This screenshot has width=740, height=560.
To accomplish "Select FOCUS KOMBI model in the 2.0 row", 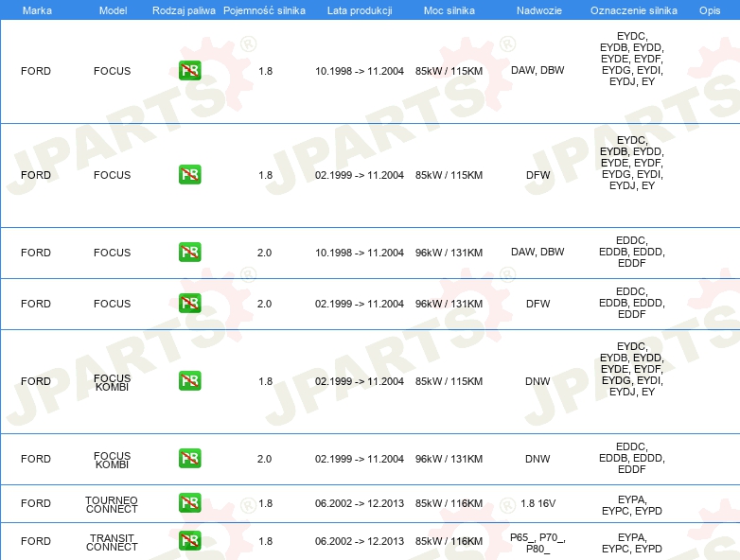I will (x=112, y=460).
